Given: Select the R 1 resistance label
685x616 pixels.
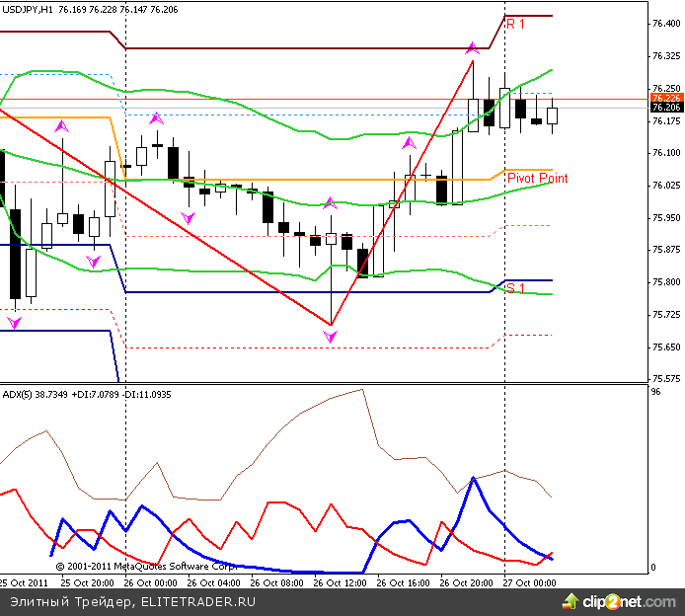Looking at the screenshot, I should (x=515, y=24).
